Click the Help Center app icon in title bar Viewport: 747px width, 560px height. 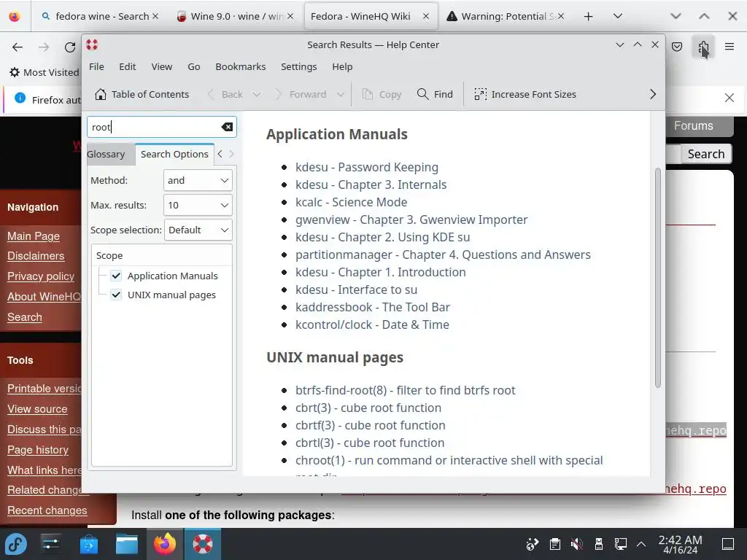pos(92,44)
